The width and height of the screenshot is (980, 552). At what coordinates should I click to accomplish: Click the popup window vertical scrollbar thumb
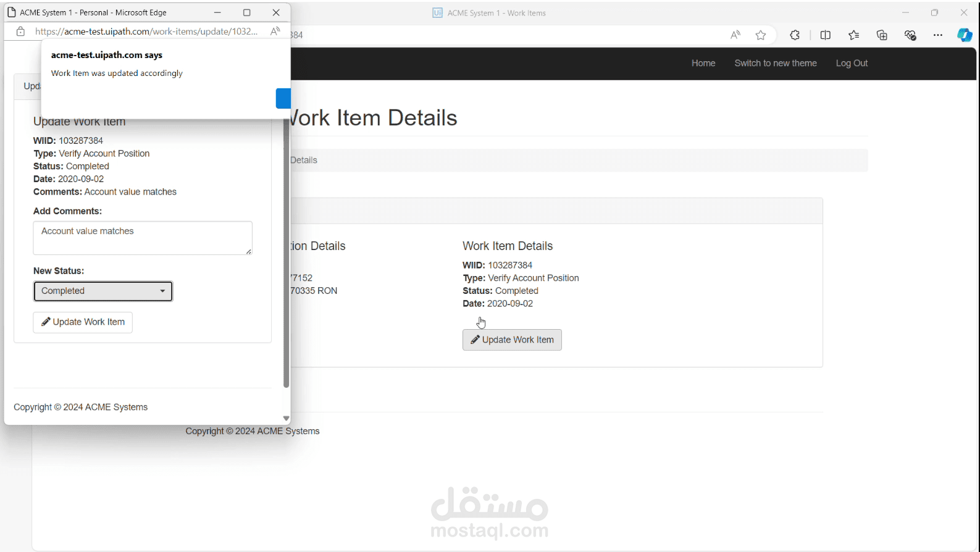286,253
